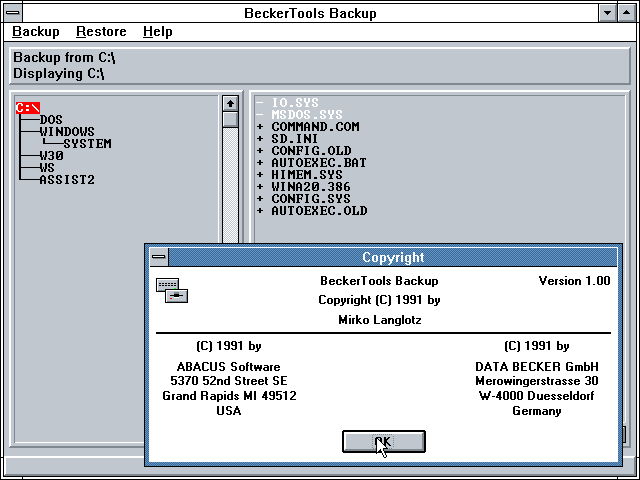Maximize the BeckerTools Backup window

pyautogui.click(x=627, y=13)
